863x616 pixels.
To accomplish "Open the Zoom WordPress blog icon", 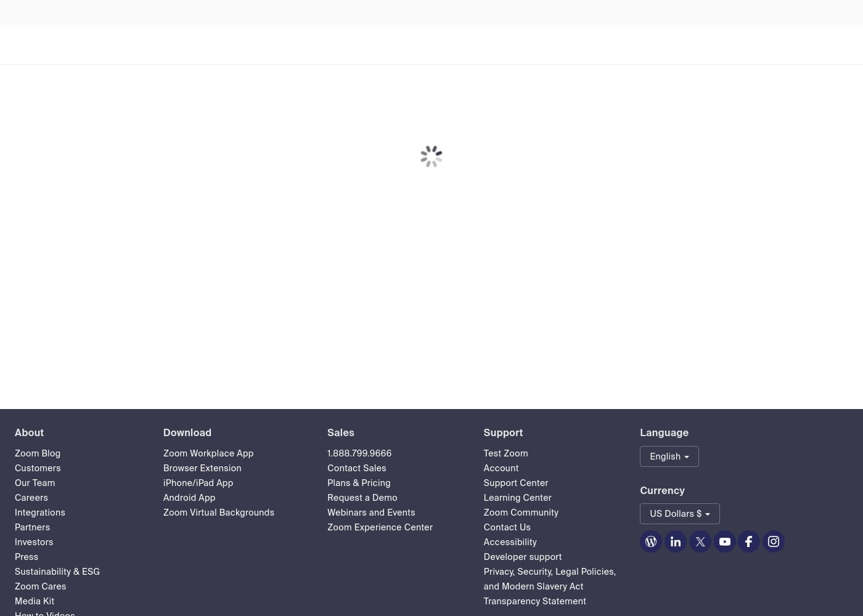I will click(x=651, y=541).
